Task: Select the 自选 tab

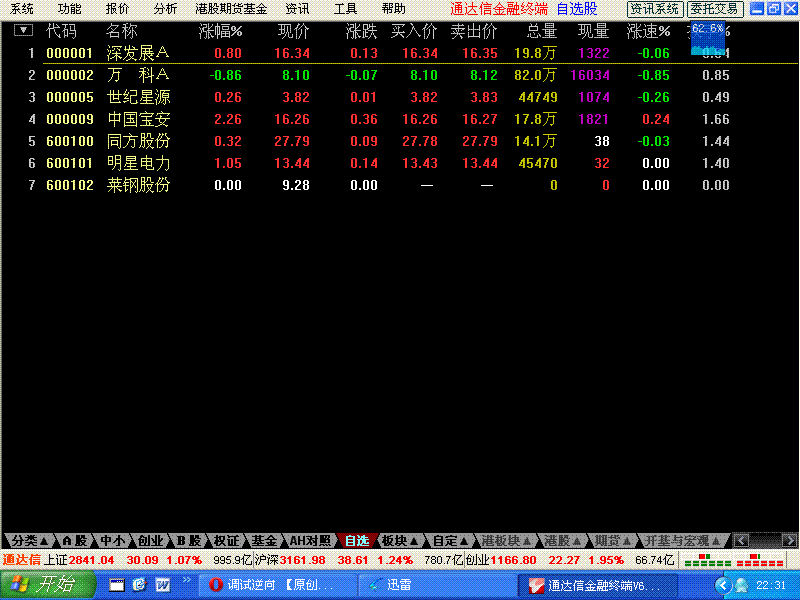Action: 357,540
